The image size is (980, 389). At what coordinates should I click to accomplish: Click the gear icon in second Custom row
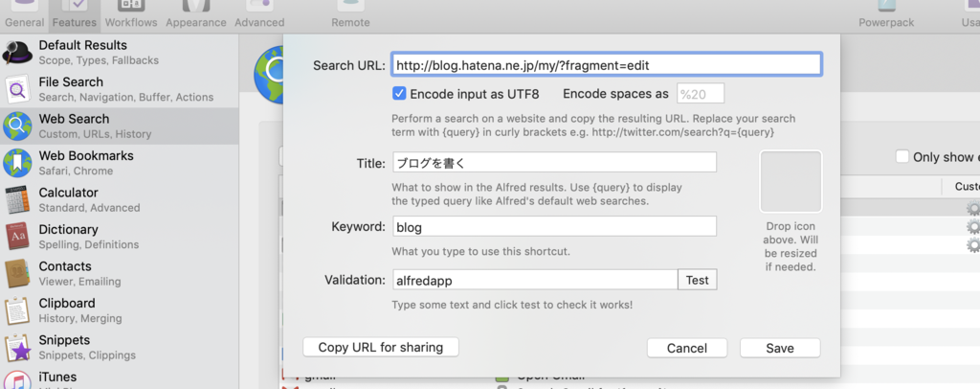[x=972, y=226]
